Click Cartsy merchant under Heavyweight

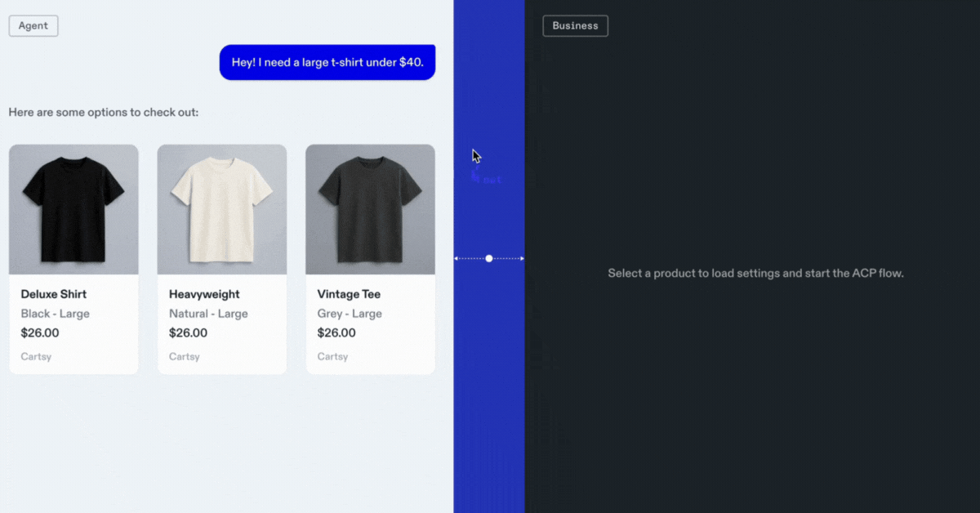(x=185, y=356)
